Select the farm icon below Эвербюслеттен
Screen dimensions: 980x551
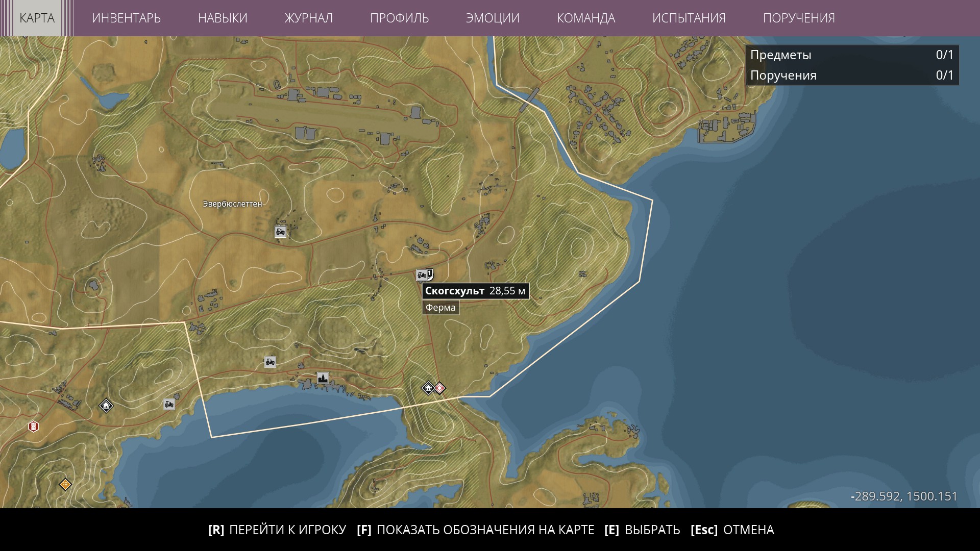tap(280, 232)
